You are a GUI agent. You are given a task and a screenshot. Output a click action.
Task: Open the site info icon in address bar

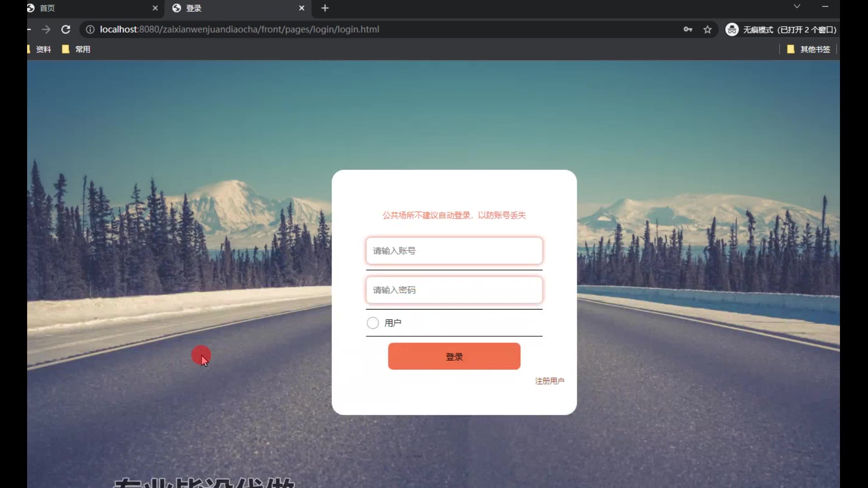coord(90,29)
